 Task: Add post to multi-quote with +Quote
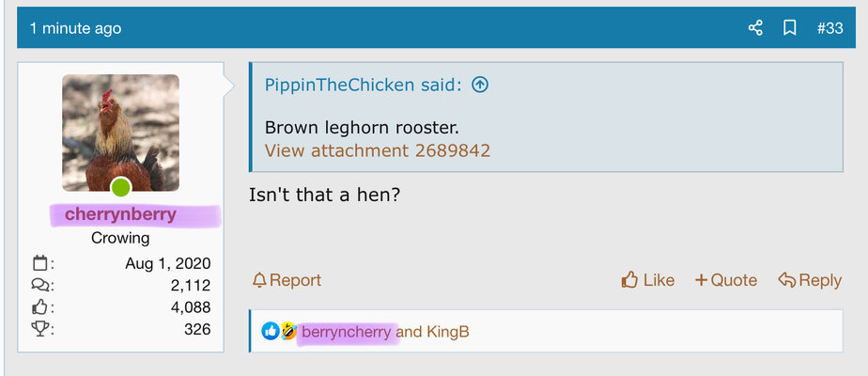(726, 280)
